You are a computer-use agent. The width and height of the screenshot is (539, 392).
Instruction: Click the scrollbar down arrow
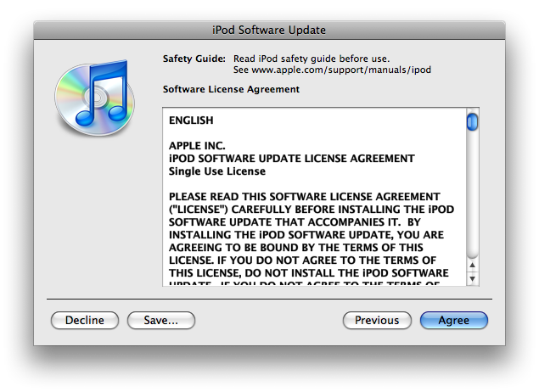[x=472, y=278]
